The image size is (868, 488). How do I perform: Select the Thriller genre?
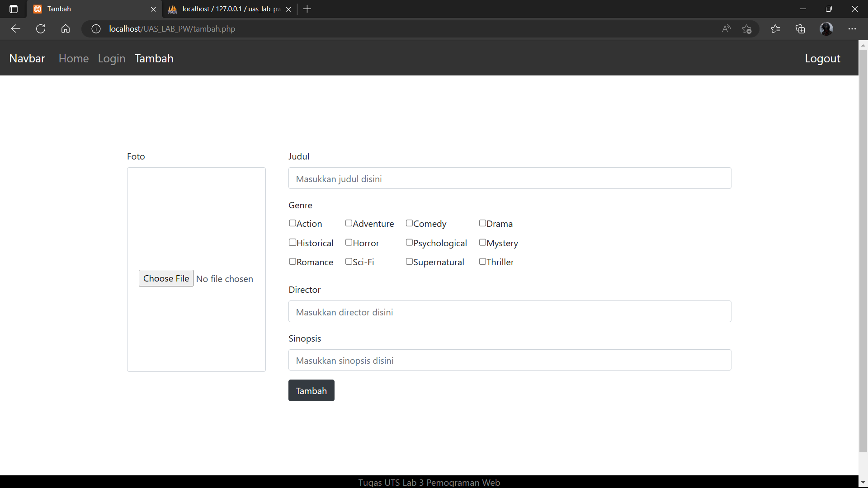[x=482, y=262]
